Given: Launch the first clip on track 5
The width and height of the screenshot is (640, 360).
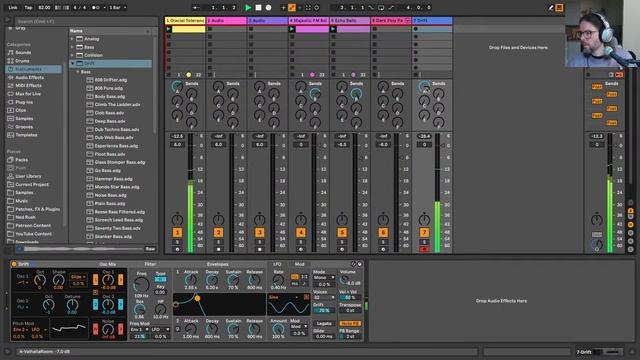Looking at the screenshot, I should [333, 29].
